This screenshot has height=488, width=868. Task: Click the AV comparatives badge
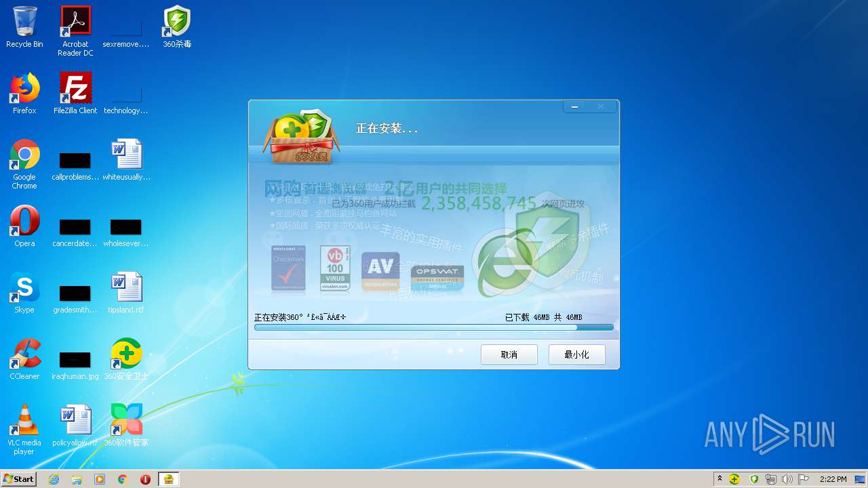(x=380, y=272)
